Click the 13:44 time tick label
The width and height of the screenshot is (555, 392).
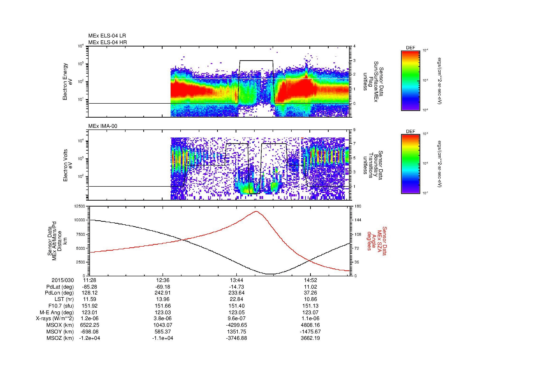point(236,280)
